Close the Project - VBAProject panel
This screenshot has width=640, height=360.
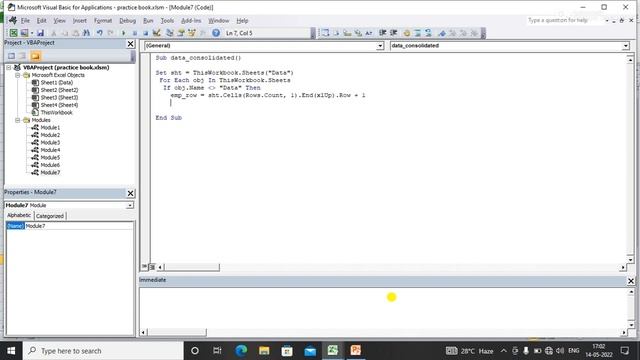pyautogui.click(x=130, y=44)
